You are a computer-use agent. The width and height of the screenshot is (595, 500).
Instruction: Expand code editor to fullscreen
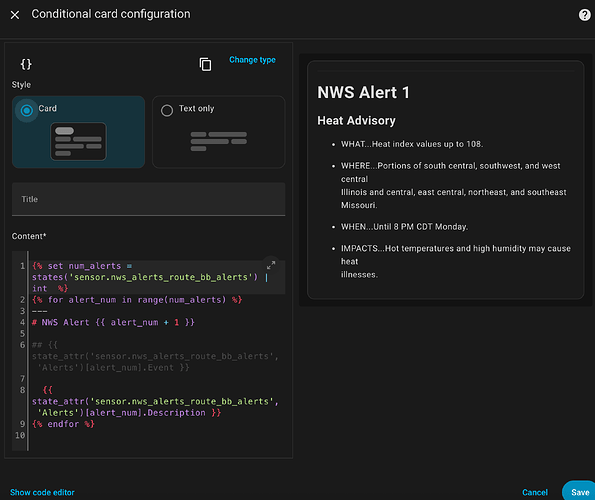[271, 265]
